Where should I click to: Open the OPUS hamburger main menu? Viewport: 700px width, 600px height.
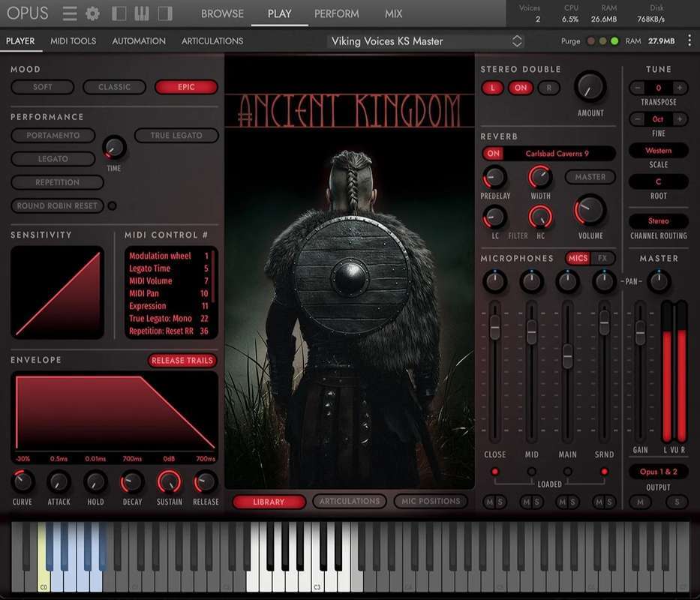tap(70, 13)
